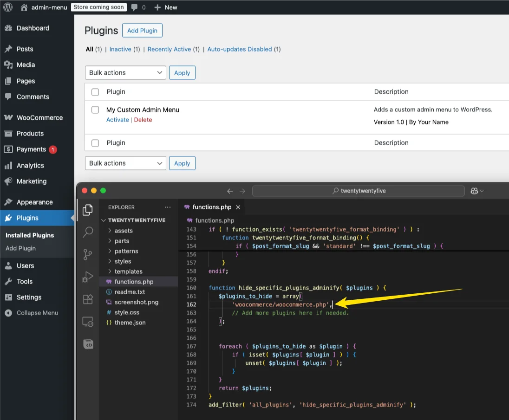Click the WordPress logo in the admin bar
Viewport: 509px width, 420px height.
click(8, 7)
